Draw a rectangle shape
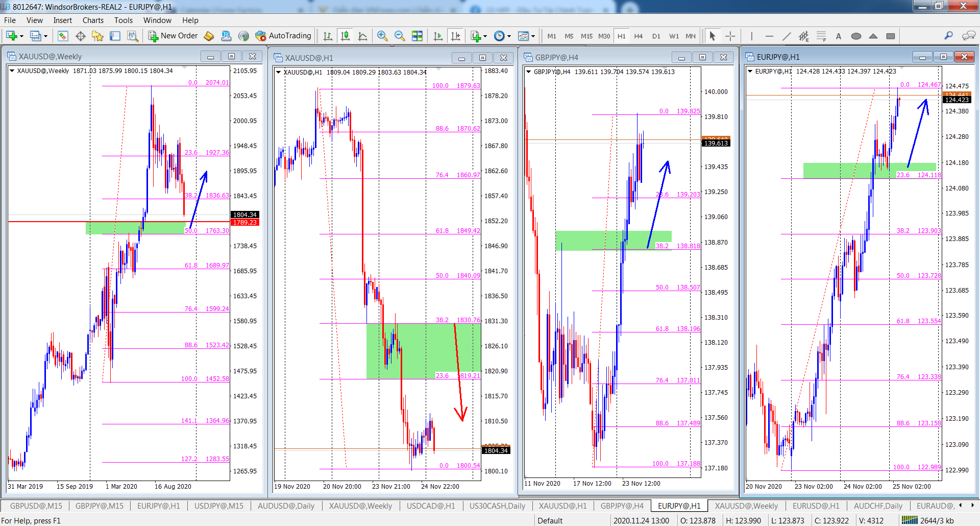The width and height of the screenshot is (980, 526). tap(891, 36)
